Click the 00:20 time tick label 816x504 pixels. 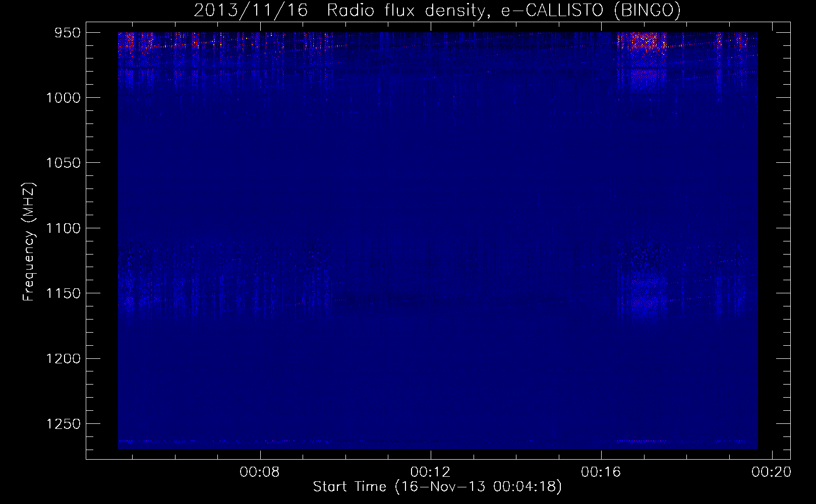click(x=771, y=472)
